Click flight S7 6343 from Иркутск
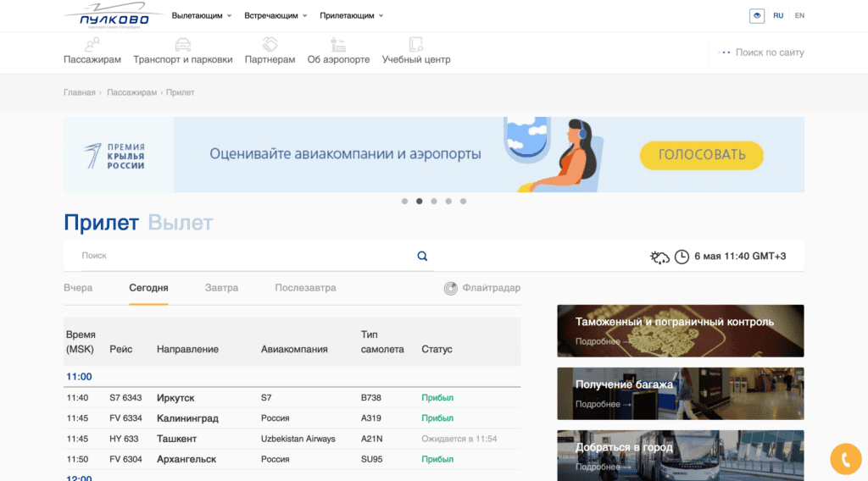 click(x=292, y=397)
